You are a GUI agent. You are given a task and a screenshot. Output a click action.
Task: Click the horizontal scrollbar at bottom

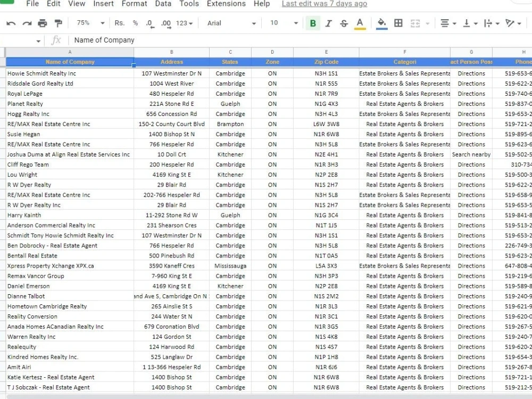(269, 397)
